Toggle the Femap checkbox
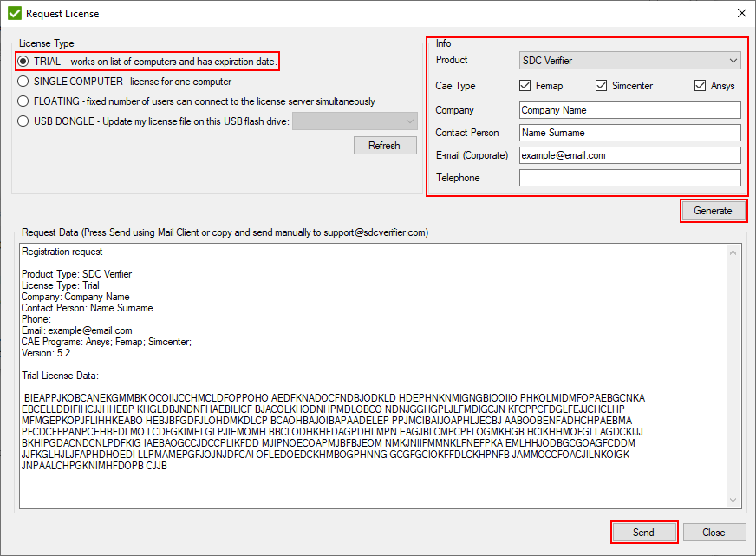The width and height of the screenshot is (756, 556). click(x=525, y=86)
